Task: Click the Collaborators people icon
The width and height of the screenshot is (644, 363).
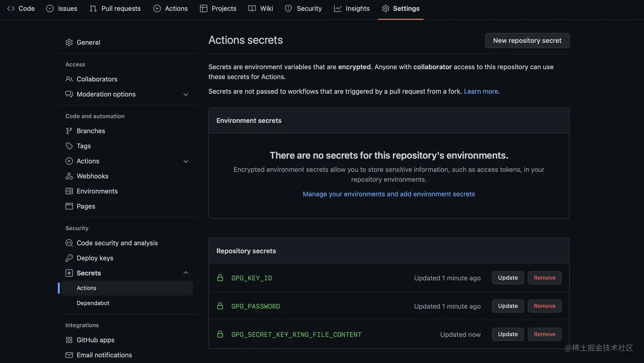Action: pyautogui.click(x=69, y=79)
